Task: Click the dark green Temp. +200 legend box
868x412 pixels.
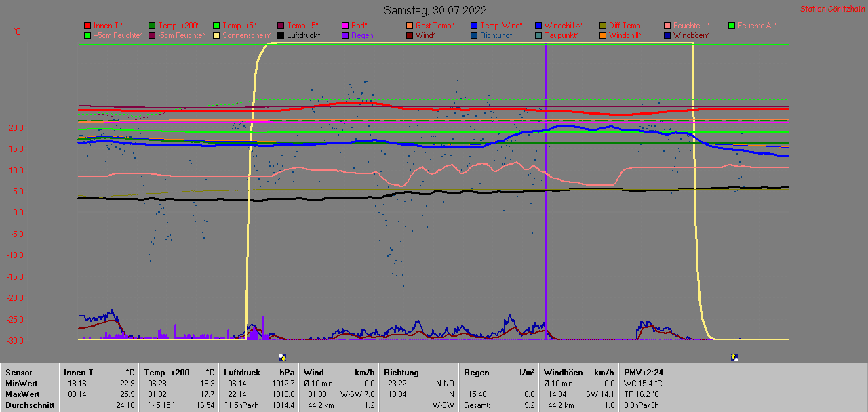Action: pyautogui.click(x=152, y=26)
